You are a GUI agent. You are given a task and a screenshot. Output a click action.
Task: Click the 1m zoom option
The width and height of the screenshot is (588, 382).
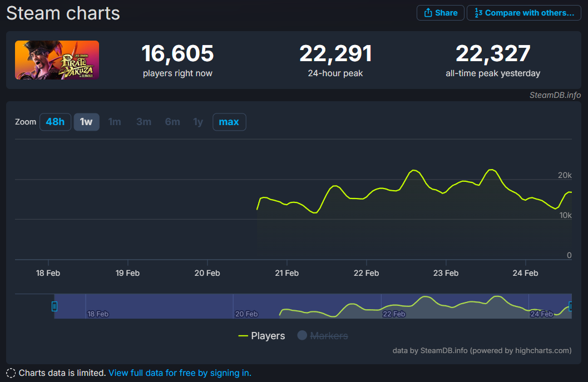[x=115, y=122]
